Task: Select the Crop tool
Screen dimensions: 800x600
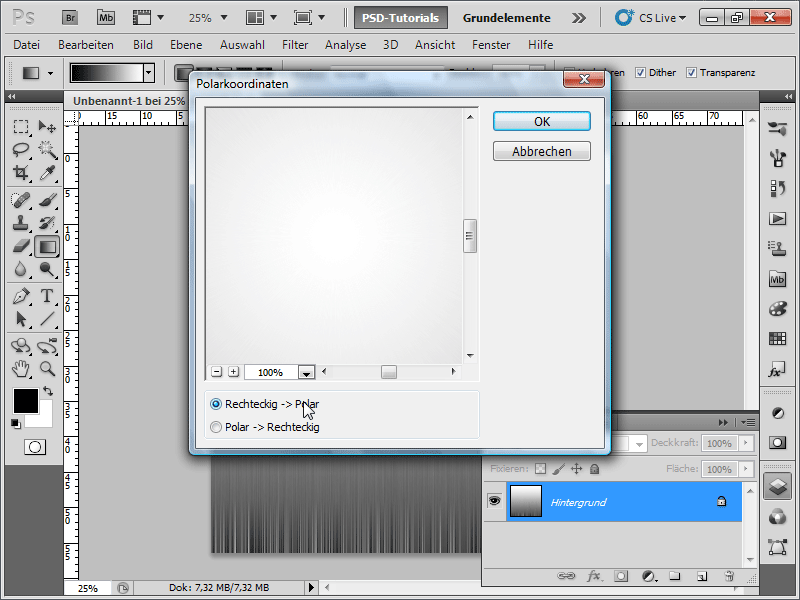Action: [x=21, y=173]
